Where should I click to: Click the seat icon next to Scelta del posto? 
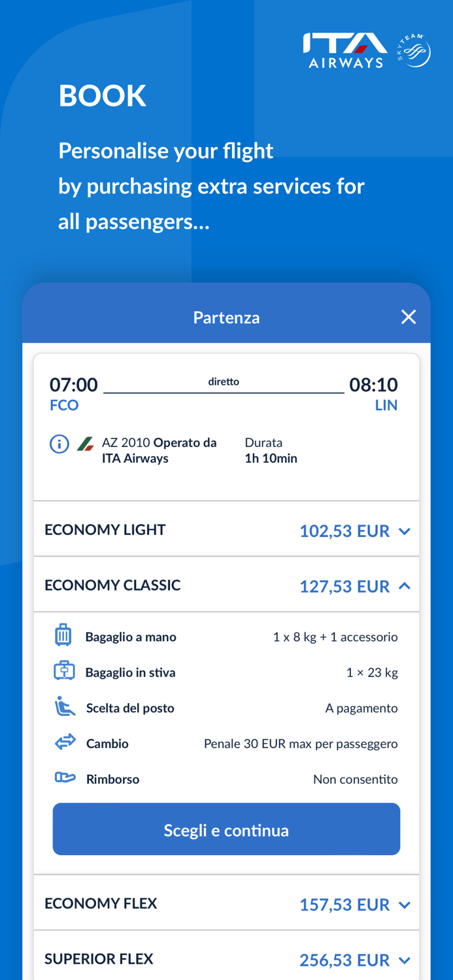(x=63, y=706)
